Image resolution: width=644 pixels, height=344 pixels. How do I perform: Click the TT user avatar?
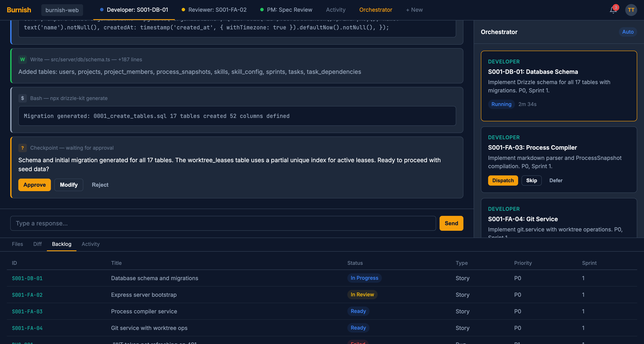pyautogui.click(x=631, y=10)
